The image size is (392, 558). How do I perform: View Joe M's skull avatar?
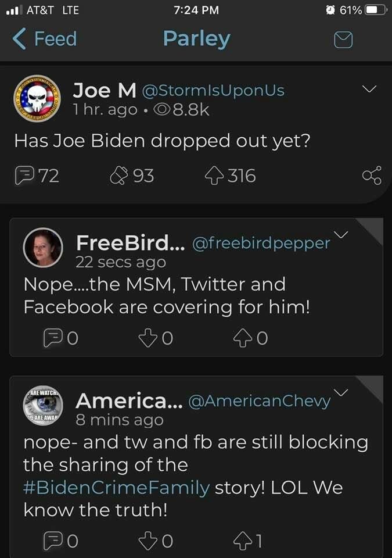coord(38,100)
